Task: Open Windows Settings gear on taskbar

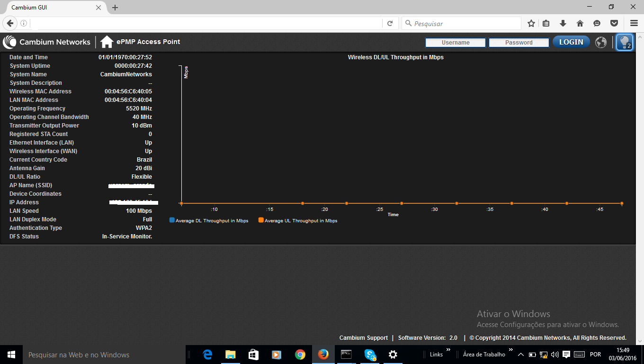Action: [393, 355]
